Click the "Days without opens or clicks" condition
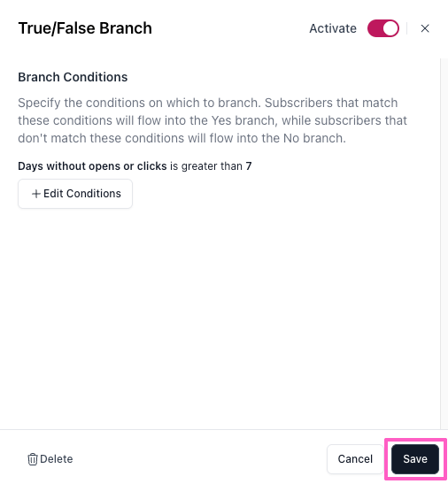This screenshot has width=448, height=484. point(92,166)
